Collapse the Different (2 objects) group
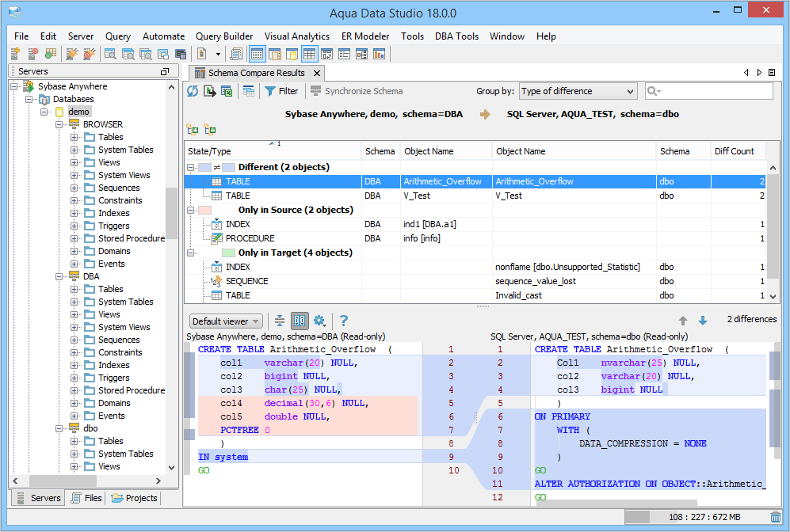 tap(190, 167)
